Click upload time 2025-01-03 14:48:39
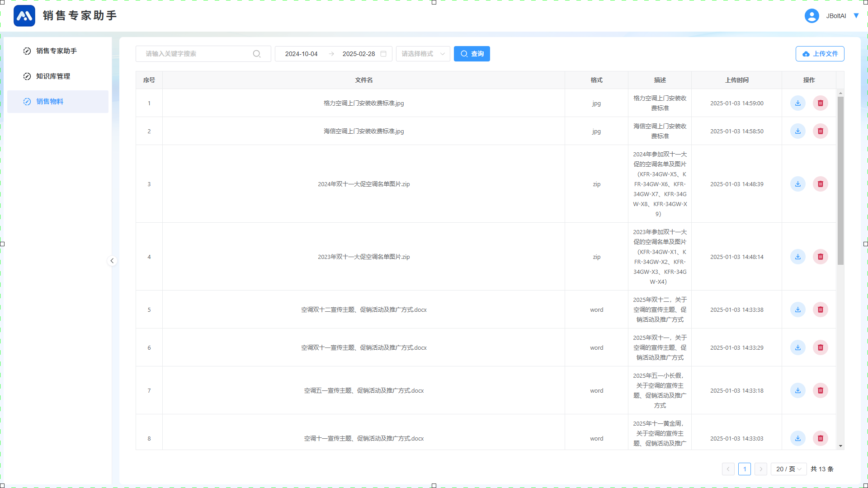The height and width of the screenshot is (488, 868). (737, 184)
